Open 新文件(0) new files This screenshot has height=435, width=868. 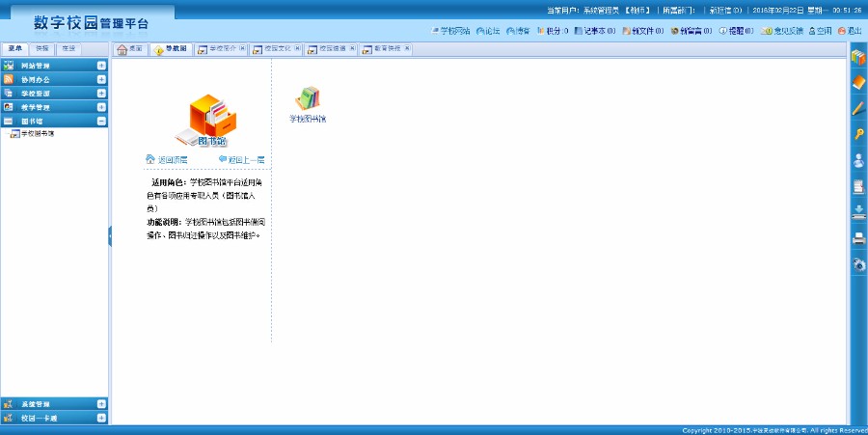coord(642,31)
